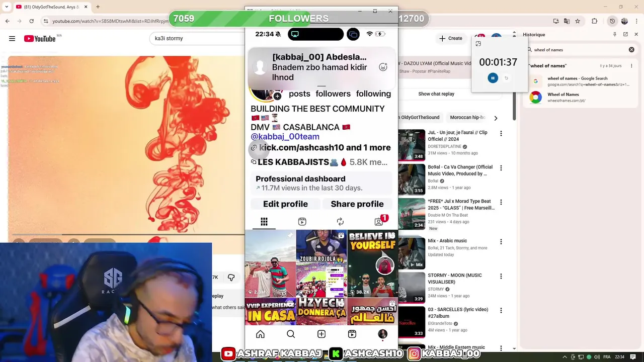The height and width of the screenshot is (362, 644).
Task: Open the post with 2.3M views
Action: click(270, 263)
